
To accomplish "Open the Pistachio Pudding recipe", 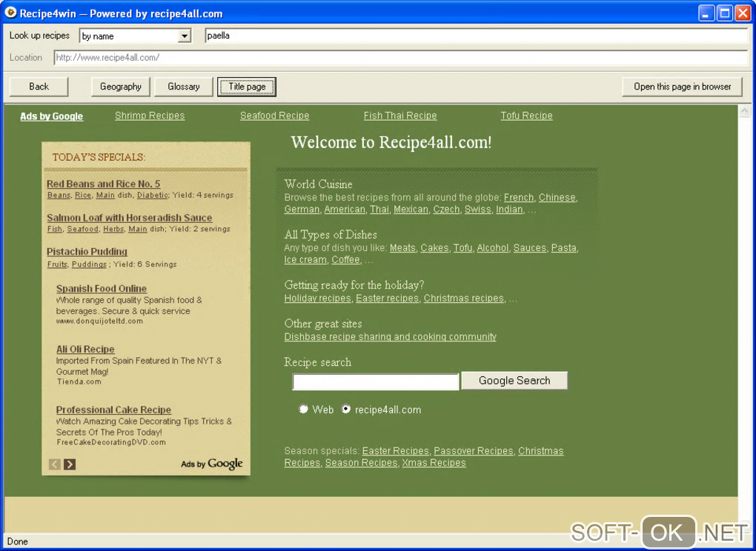I will [x=87, y=251].
